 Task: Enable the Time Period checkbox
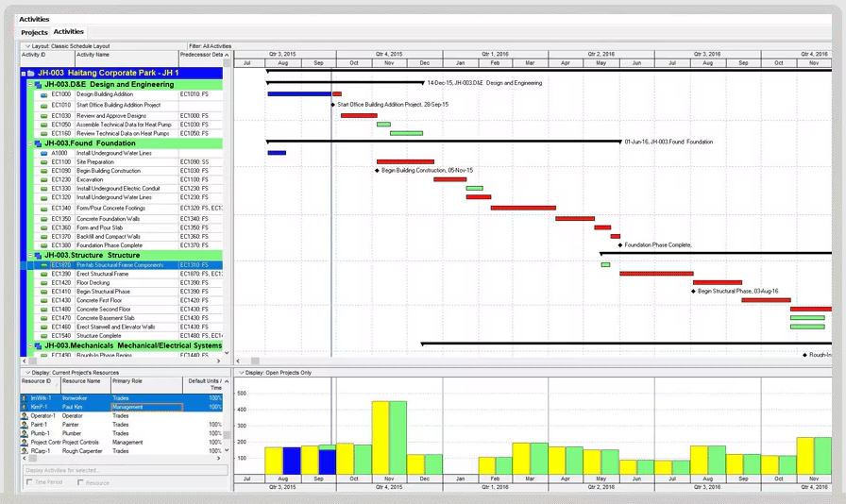[29, 482]
